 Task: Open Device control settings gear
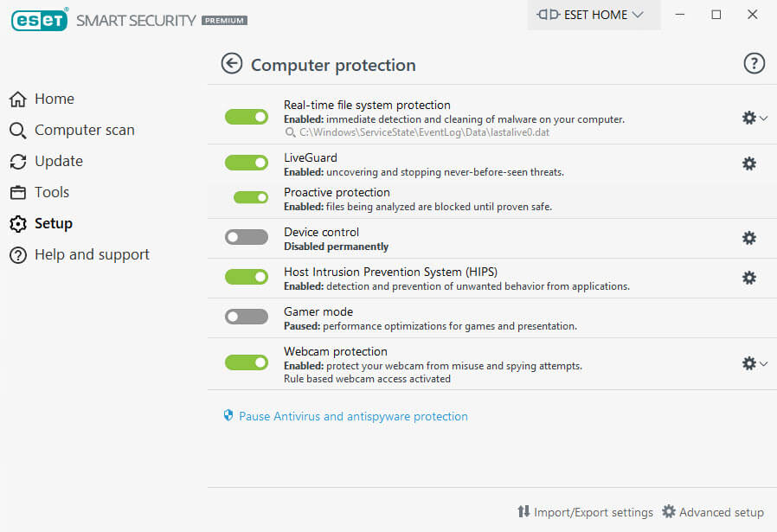pyautogui.click(x=748, y=238)
